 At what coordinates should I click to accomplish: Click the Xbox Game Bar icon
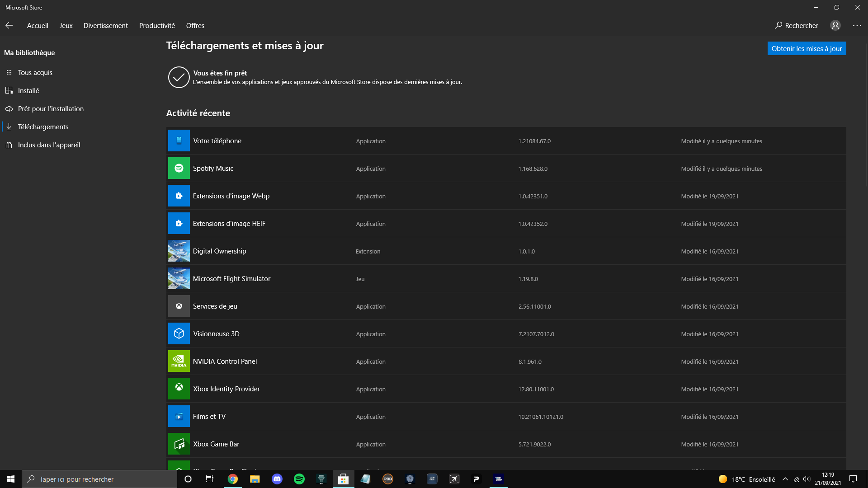(179, 444)
